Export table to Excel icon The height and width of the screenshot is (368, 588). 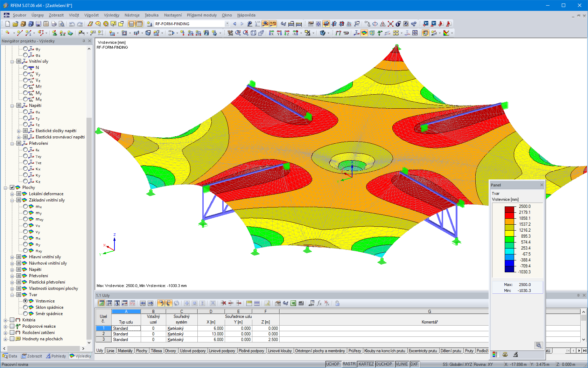(x=293, y=303)
